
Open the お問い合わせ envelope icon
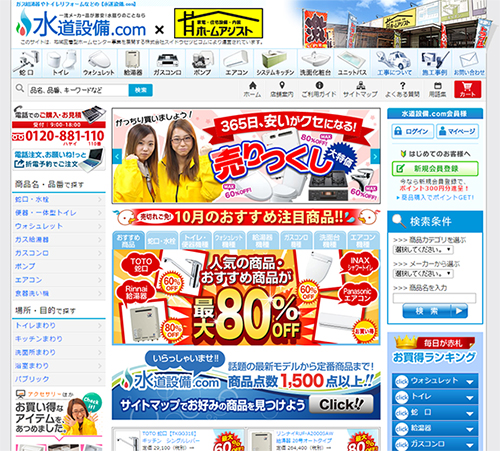[469, 63]
